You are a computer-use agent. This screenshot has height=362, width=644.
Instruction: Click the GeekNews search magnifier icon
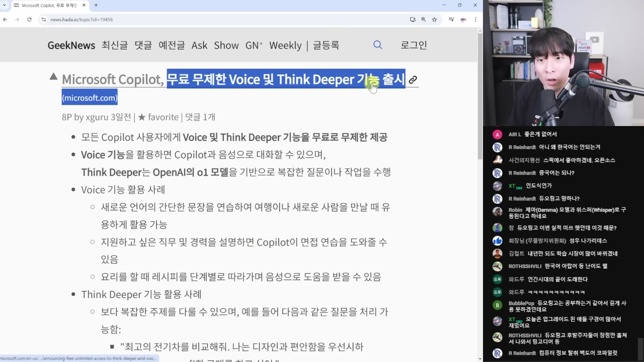pos(378,45)
